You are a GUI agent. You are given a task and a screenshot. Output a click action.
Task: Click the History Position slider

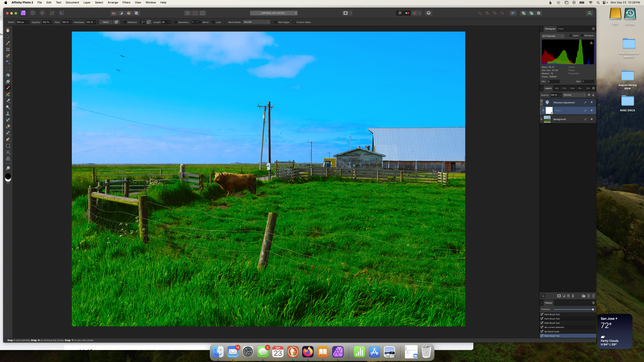click(573, 310)
